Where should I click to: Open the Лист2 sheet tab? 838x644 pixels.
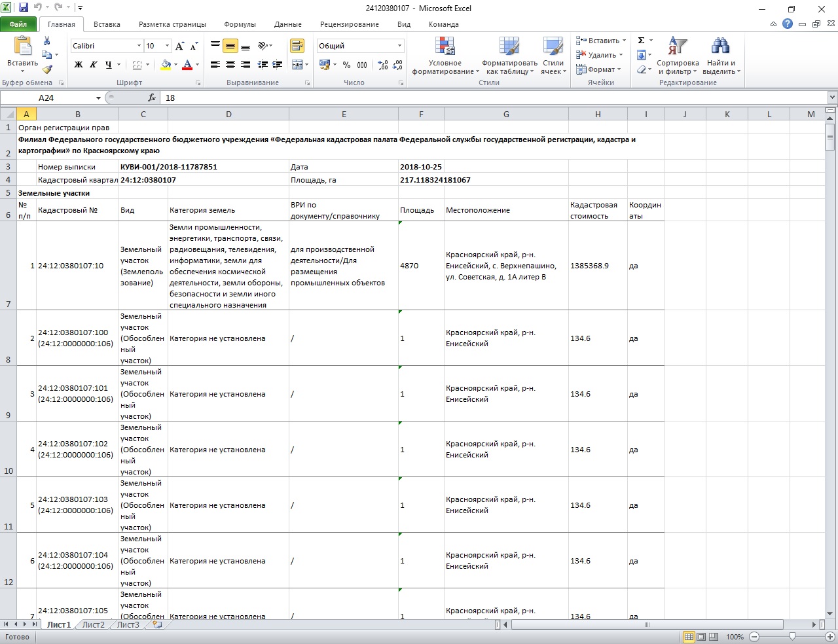(93, 624)
